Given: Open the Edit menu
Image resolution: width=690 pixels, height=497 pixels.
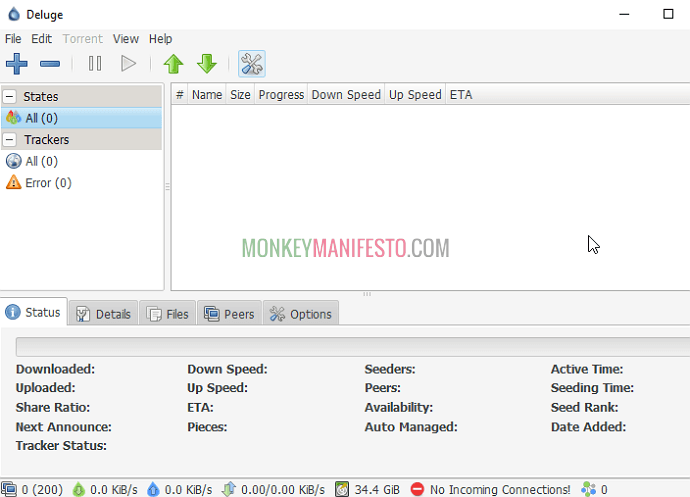Looking at the screenshot, I should click(41, 39).
